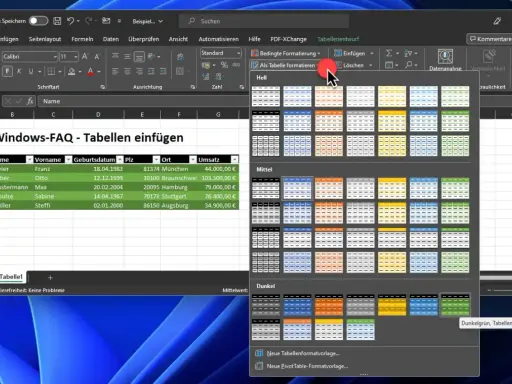Click the Redo arrow icon
The height and width of the screenshot is (384, 512).
88,21
